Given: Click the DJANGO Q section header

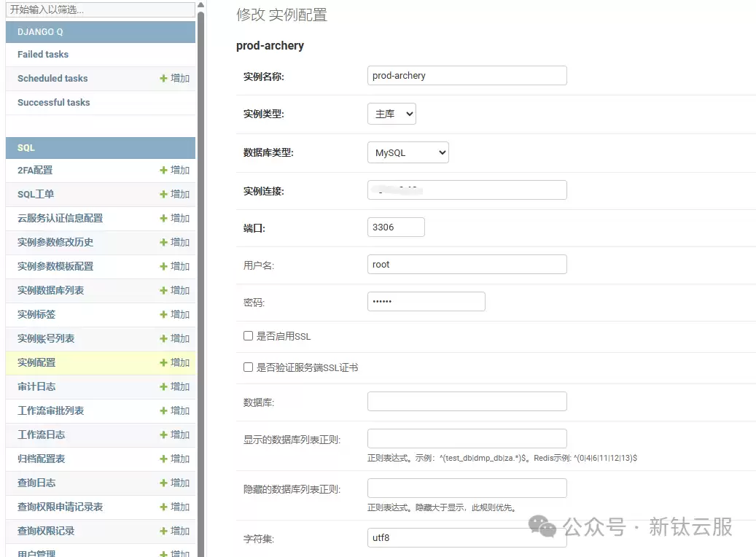Looking at the screenshot, I should click(101, 32).
